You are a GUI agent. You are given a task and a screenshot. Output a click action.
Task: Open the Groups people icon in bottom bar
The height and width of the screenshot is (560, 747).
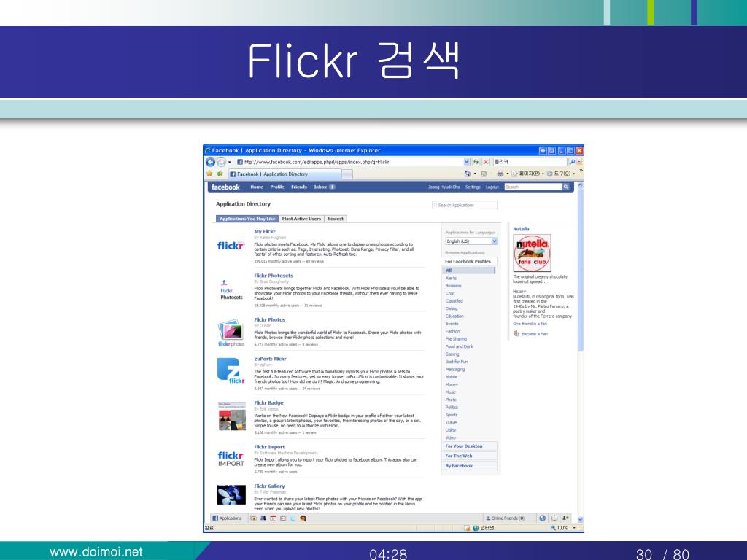[x=263, y=518]
